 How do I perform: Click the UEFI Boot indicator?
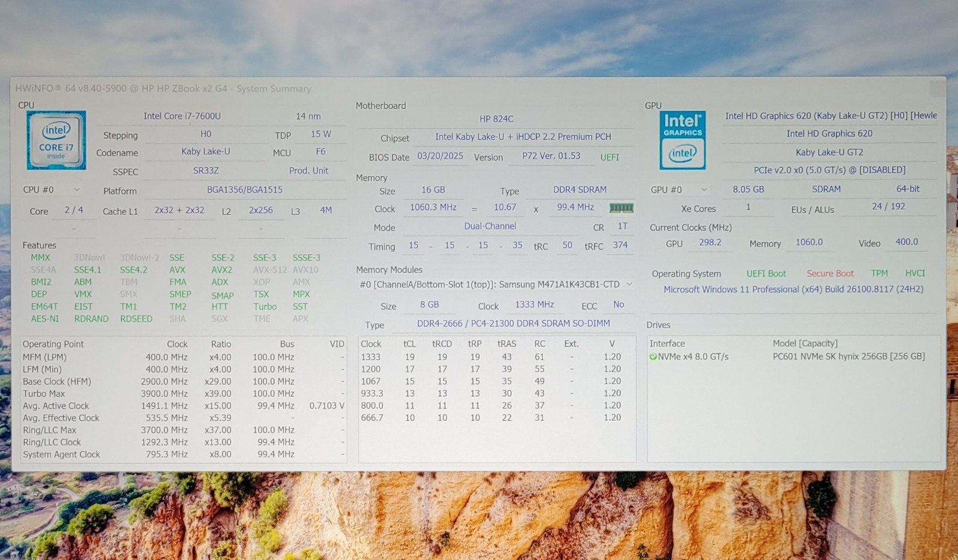[x=766, y=273]
